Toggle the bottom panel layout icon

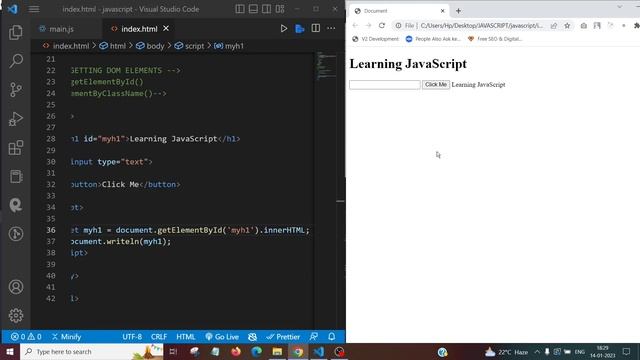[253, 9]
